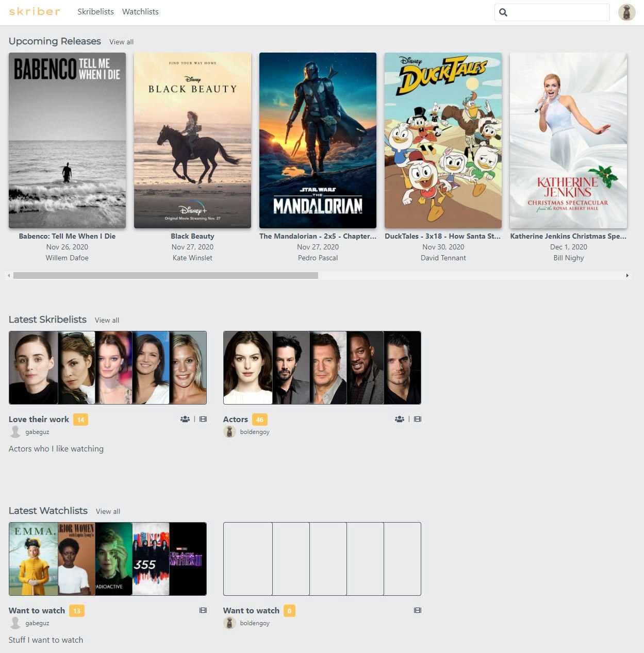
Task: Click the 0 count badge
Action: [289, 611]
